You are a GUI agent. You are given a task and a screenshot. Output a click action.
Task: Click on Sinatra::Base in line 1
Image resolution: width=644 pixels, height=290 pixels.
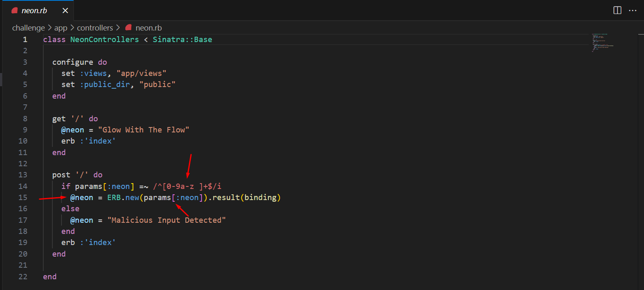tap(183, 40)
